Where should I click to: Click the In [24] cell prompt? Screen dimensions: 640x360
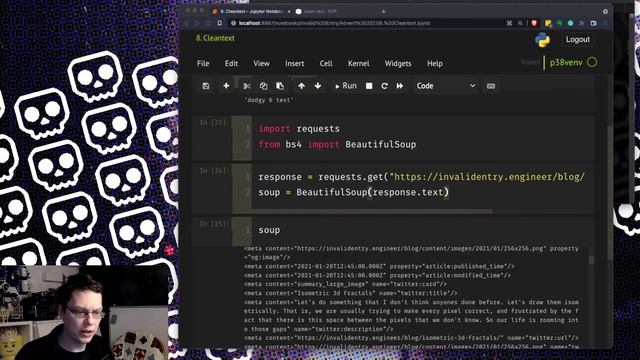tap(214, 171)
